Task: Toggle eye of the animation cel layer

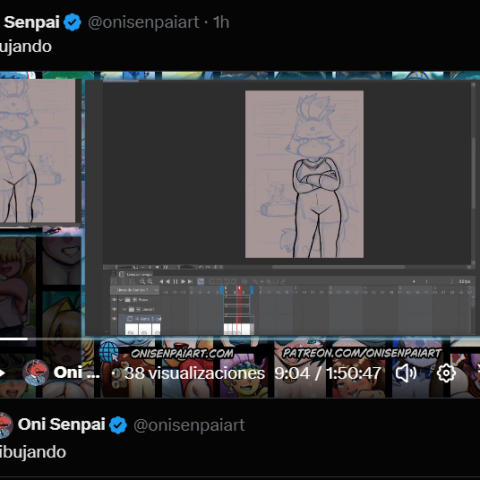Action: pos(114,319)
